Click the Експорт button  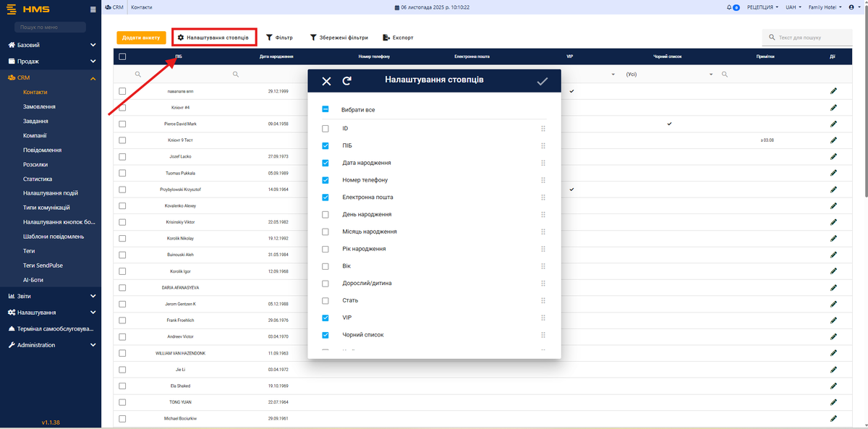pyautogui.click(x=399, y=37)
